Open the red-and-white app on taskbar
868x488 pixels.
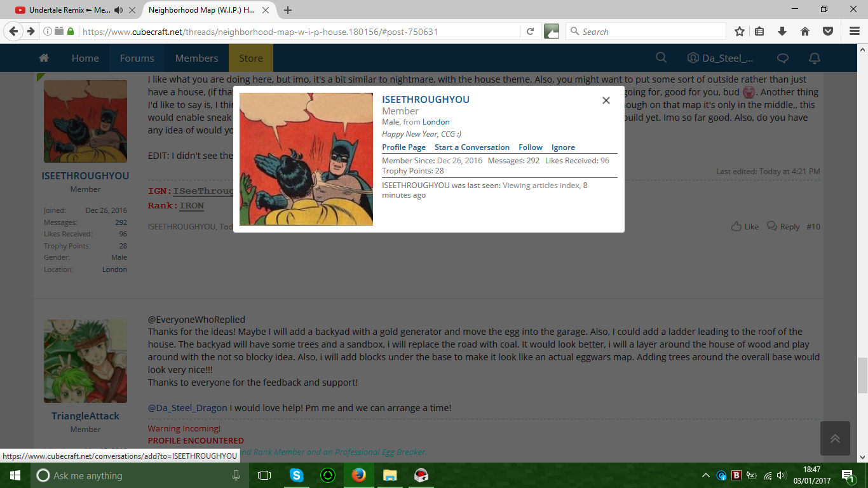421,475
